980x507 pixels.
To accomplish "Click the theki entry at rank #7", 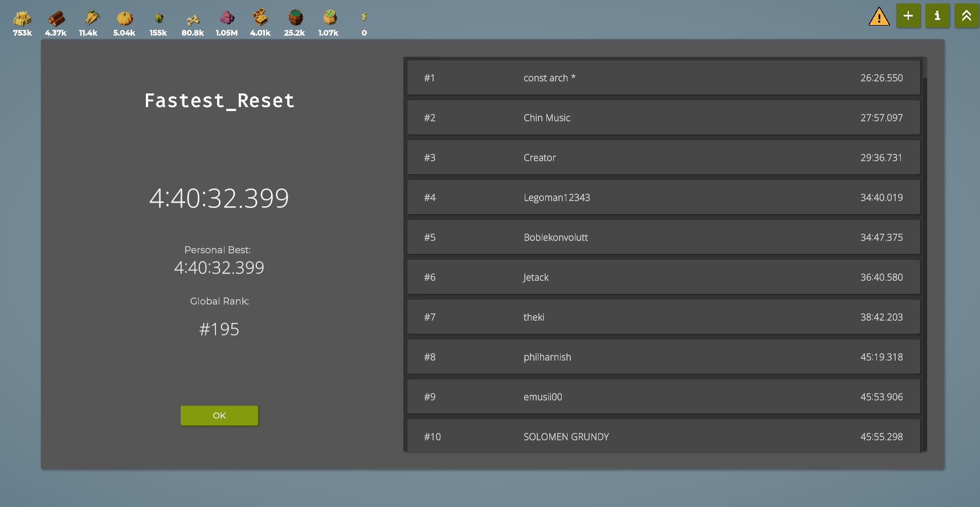I will click(x=663, y=317).
